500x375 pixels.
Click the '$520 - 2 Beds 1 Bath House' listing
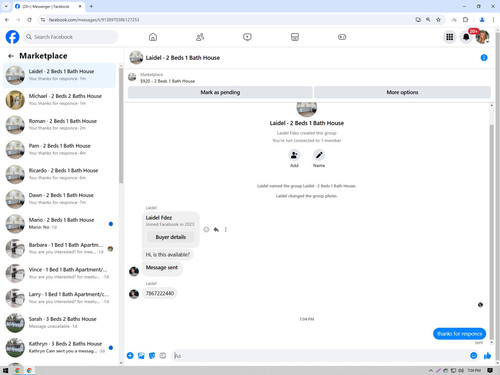pyautogui.click(x=167, y=81)
